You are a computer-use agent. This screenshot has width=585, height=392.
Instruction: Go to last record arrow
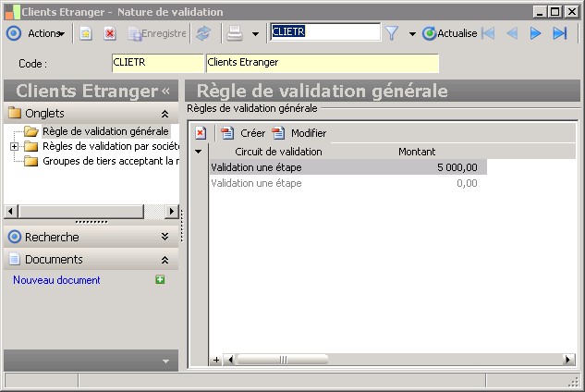(560, 33)
